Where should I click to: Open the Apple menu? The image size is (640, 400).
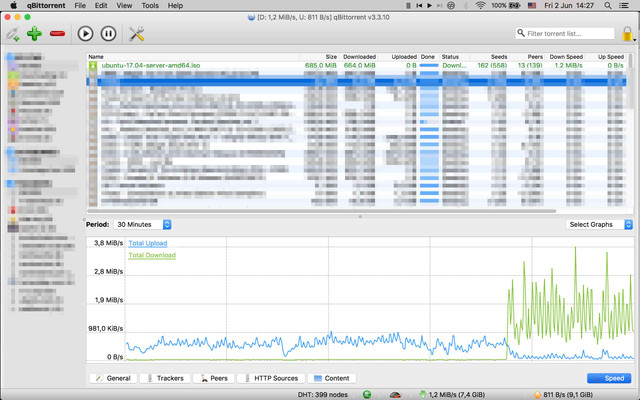click(x=13, y=5)
